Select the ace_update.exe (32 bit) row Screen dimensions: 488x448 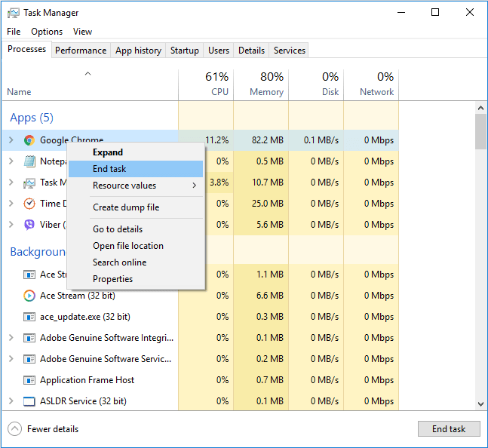pyautogui.click(x=201, y=317)
